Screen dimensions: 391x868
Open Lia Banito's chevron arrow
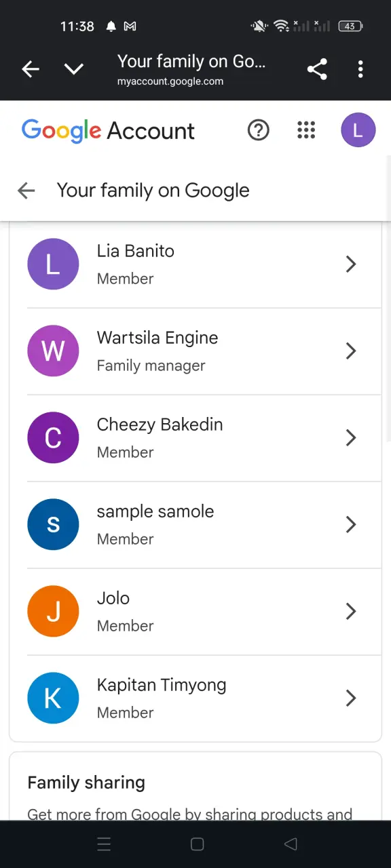point(351,264)
